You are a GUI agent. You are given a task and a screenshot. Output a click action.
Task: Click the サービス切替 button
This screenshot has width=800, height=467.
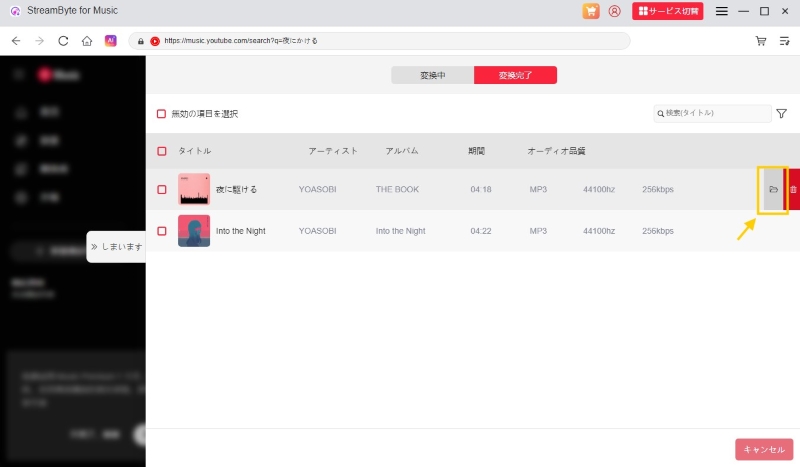pyautogui.click(x=667, y=11)
